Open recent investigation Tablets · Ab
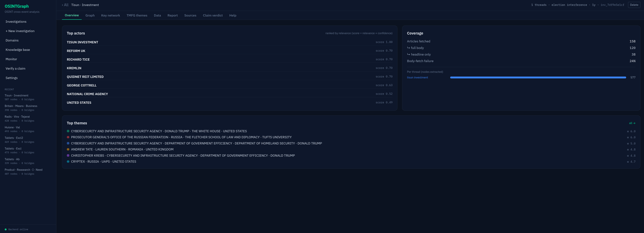Image resolution: width=644 pixels, height=233 pixels. (x=28, y=161)
